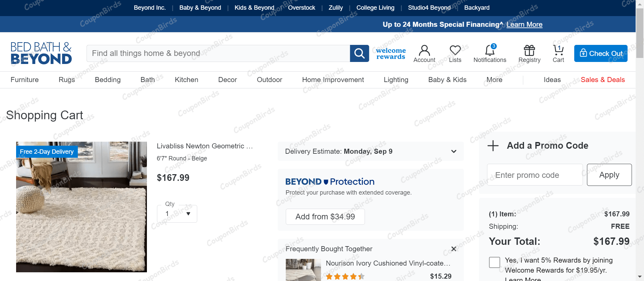
Task: Click the Add a Promo Code heading
Action: tap(547, 146)
